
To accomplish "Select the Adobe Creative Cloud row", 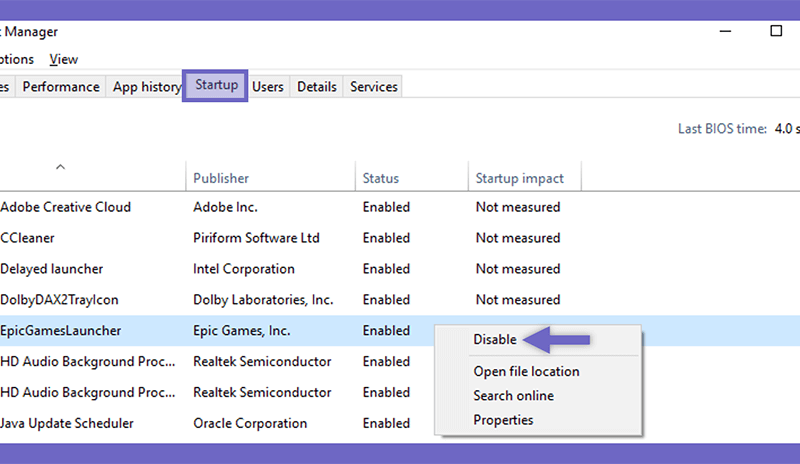I will click(x=400, y=207).
